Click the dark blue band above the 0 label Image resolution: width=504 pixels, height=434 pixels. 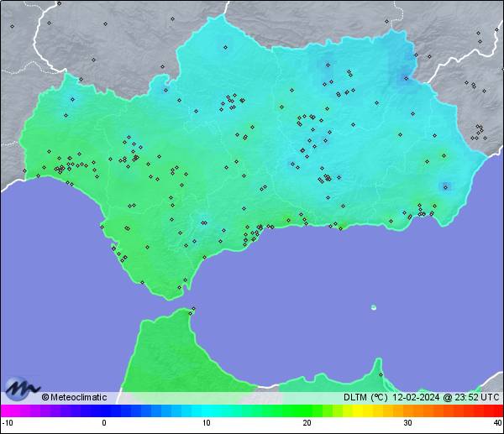pos(104,410)
